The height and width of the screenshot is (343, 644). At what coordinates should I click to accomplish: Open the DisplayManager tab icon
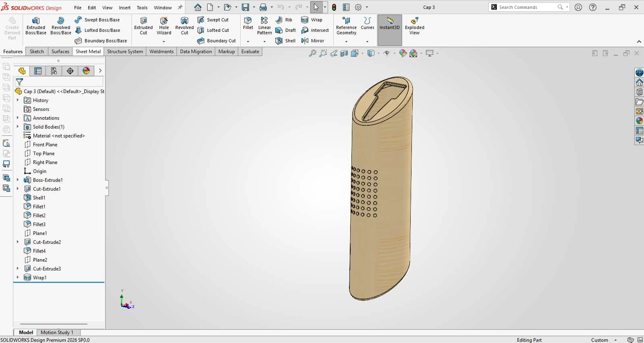86,71
